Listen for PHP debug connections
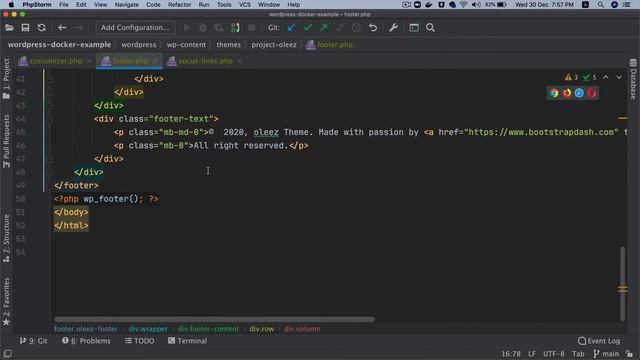 tap(235, 28)
